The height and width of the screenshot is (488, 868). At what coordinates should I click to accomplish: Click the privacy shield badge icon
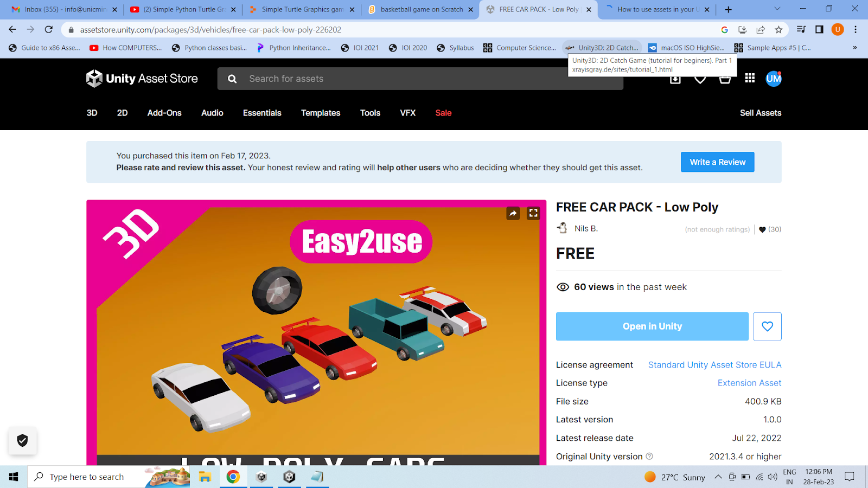click(22, 440)
